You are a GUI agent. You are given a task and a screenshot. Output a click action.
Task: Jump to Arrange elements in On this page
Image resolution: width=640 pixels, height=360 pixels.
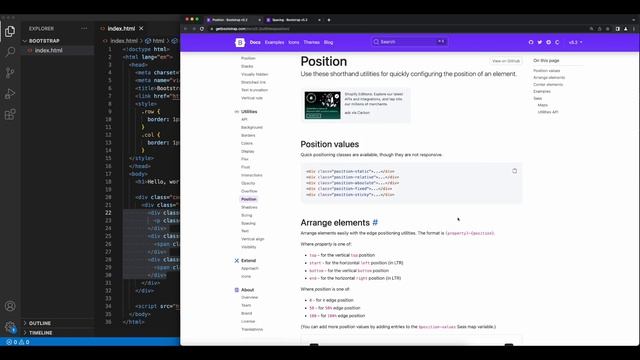pyautogui.click(x=549, y=78)
